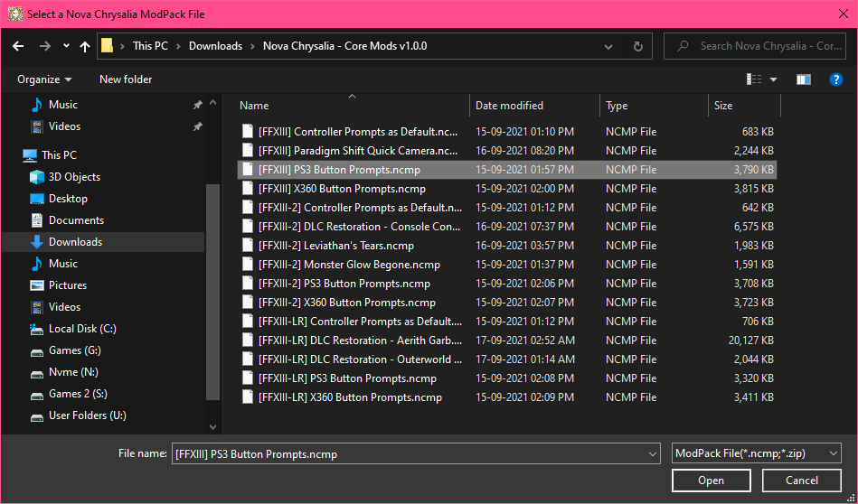Screen dimensions: 858x504
Task: Open Games 2 (S:) drive
Action: tap(78, 394)
